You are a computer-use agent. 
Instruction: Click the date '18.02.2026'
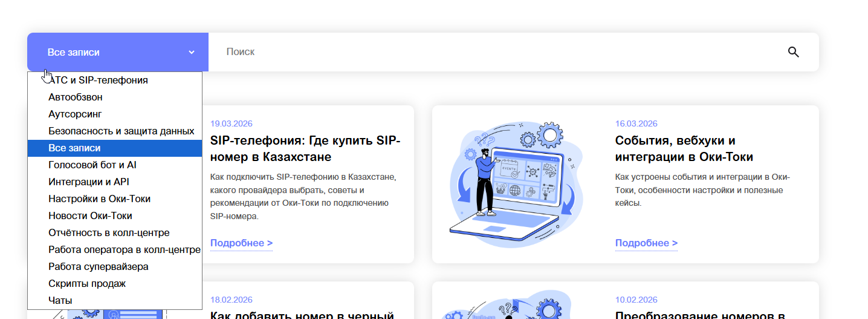point(232,300)
